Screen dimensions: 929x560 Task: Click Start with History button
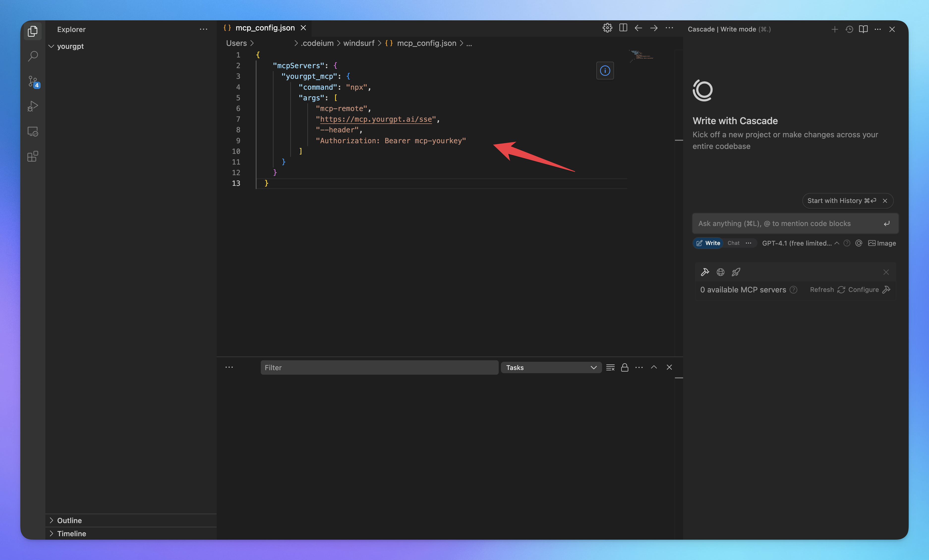coord(842,200)
